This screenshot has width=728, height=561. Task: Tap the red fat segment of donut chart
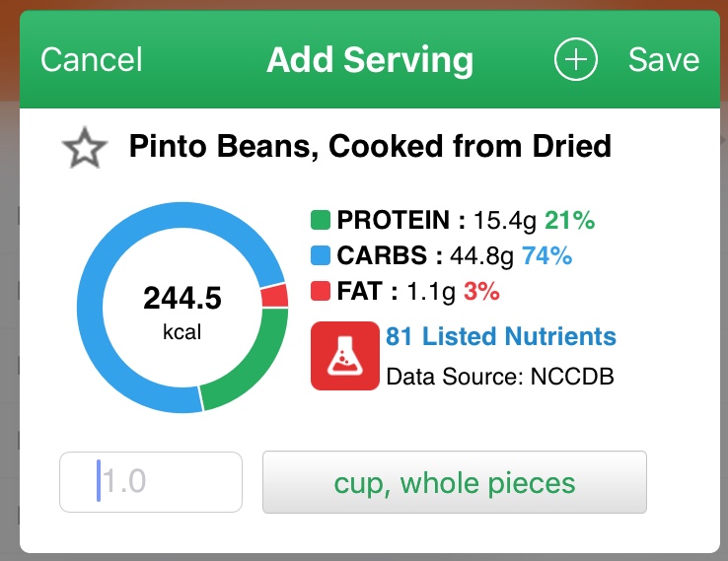275,297
